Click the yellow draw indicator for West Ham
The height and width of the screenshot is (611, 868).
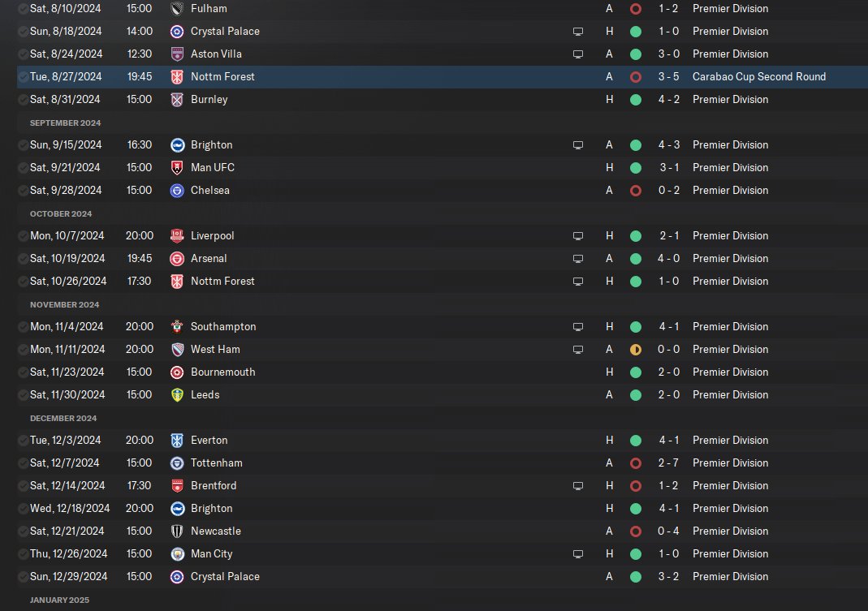pos(636,350)
